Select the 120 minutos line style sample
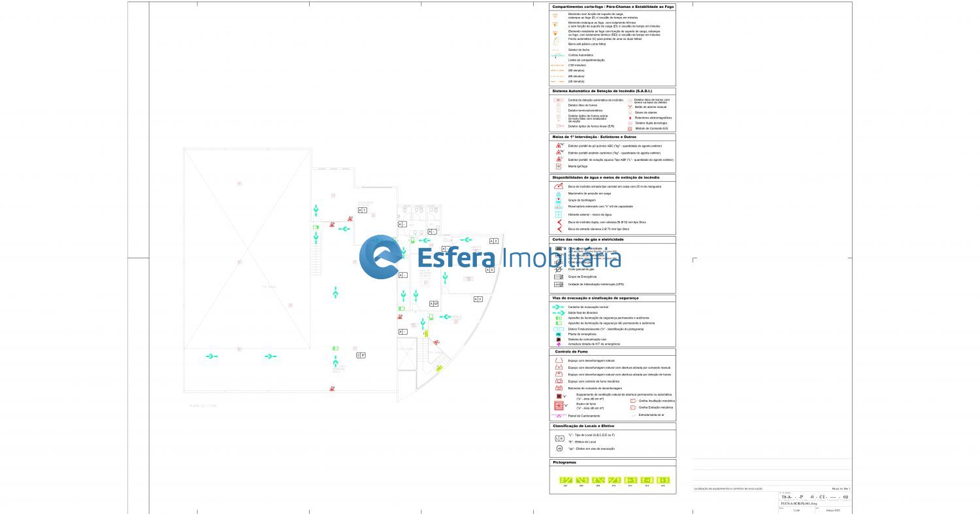 pyautogui.click(x=557, y=65)
